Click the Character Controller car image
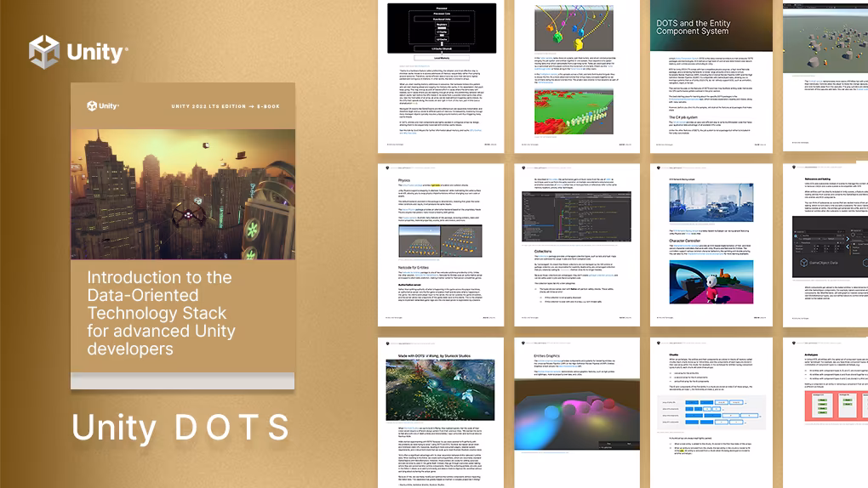 pos(711,282)
